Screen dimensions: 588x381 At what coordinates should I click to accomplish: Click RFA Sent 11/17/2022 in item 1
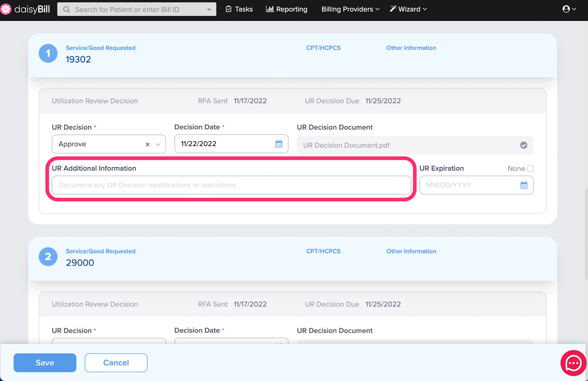[x=232, y=101]
